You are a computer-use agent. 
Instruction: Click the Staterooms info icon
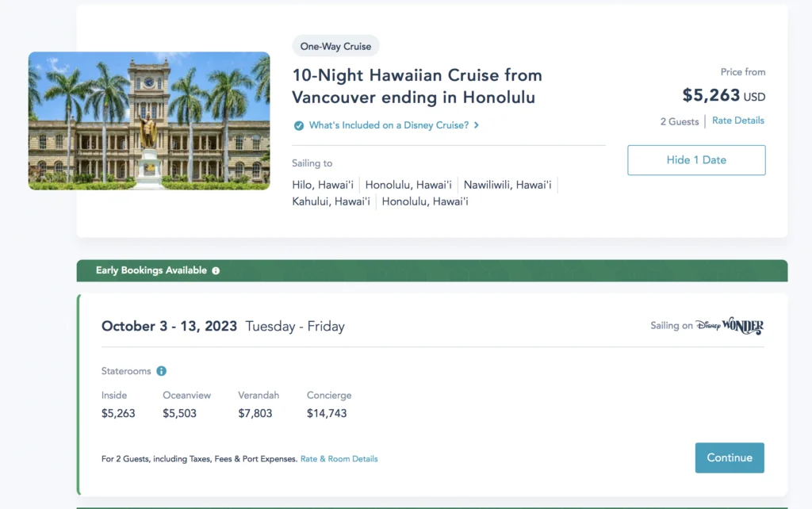[162, 371]
